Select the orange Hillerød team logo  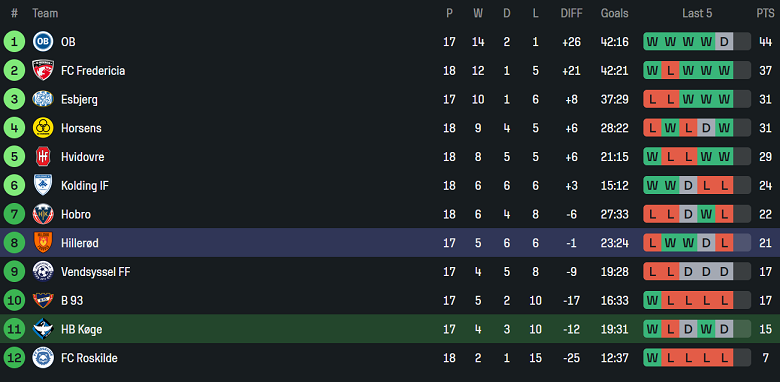coord(43,243)
